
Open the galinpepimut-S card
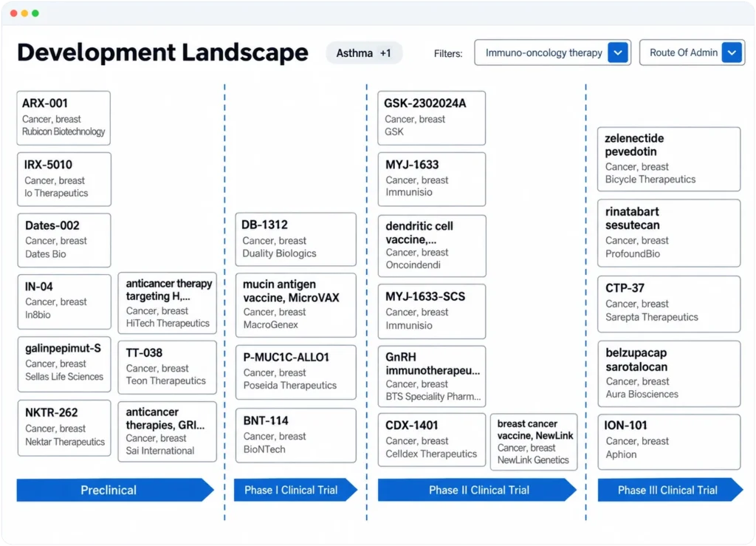64,364
